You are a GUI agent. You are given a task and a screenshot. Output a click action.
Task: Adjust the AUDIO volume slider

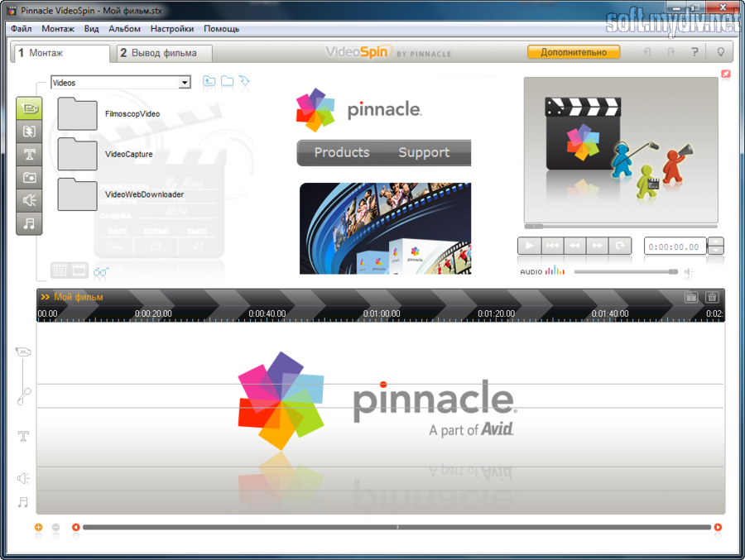(x=626, y=271)
